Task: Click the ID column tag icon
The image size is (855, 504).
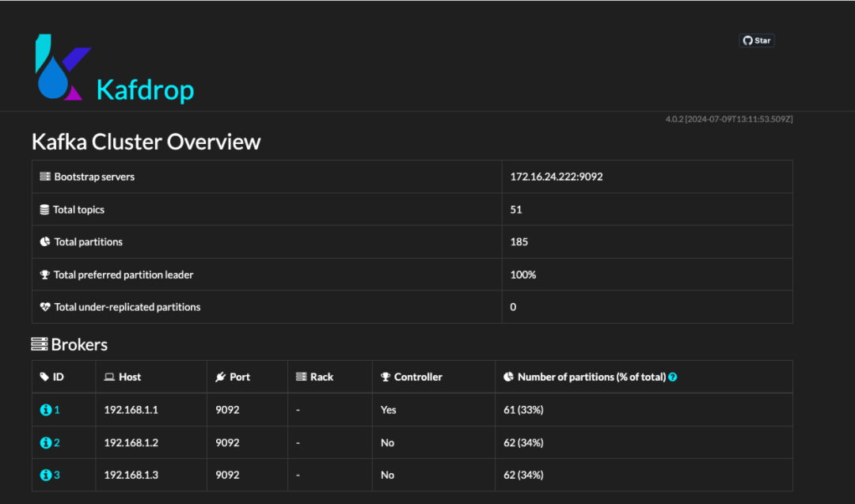Action: [x=44, y=377]
